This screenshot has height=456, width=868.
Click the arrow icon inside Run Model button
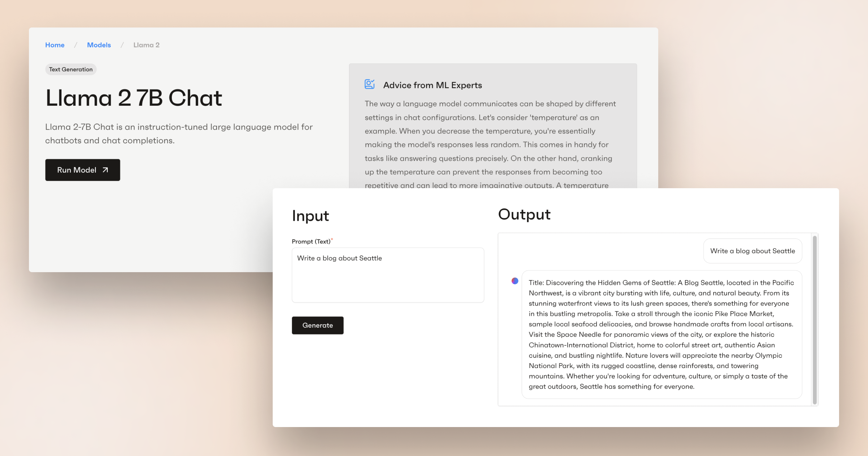tap(105, 169)
